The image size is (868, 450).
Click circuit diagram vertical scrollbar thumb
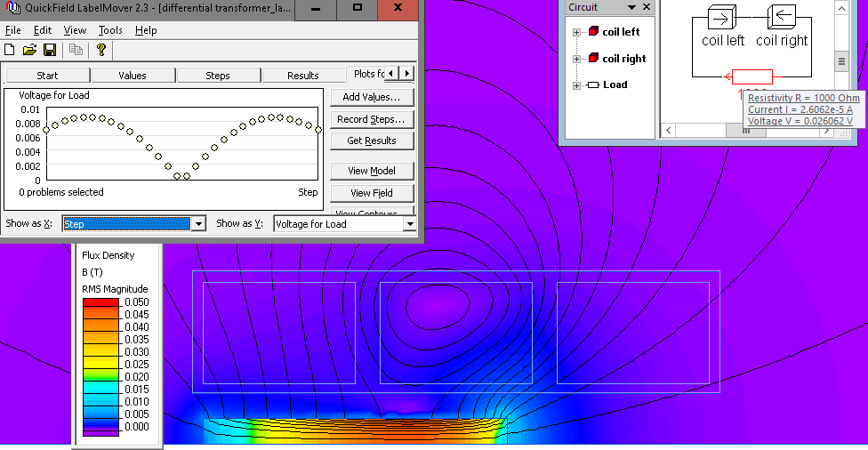[841, 60]
